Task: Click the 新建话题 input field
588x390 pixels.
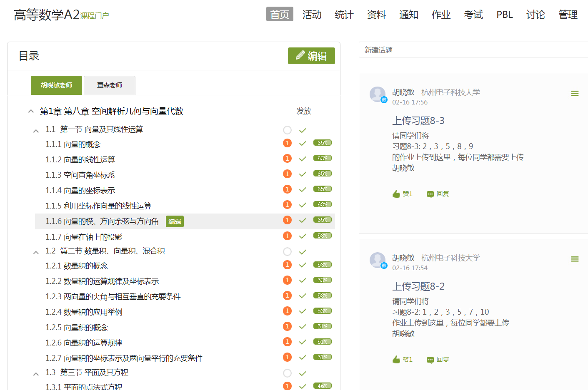Action: 473,50
